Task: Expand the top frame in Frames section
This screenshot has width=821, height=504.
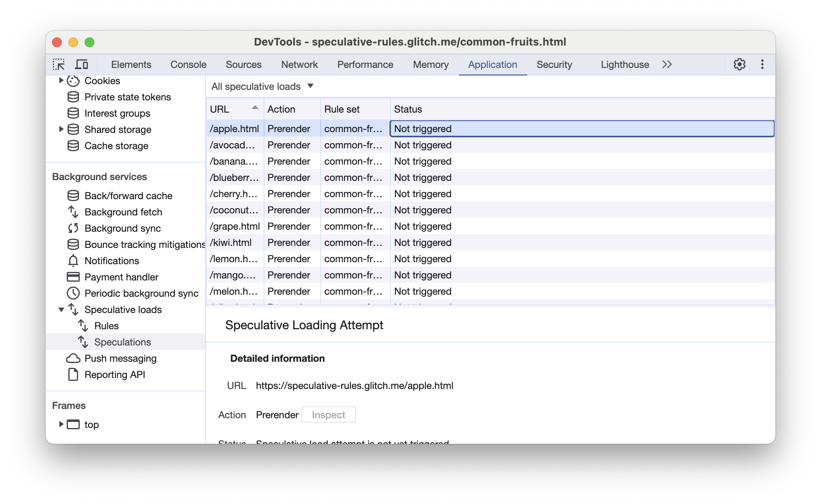Action: [x=61, y=424]
